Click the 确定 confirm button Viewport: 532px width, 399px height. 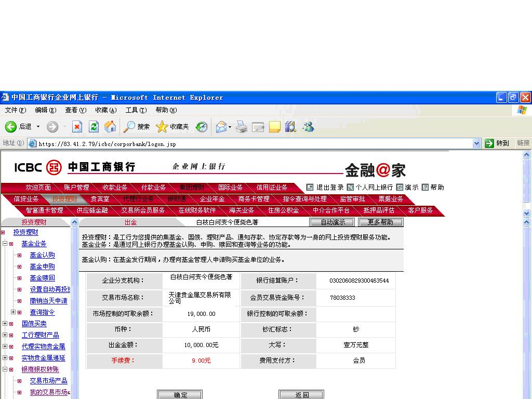(180, 395)
